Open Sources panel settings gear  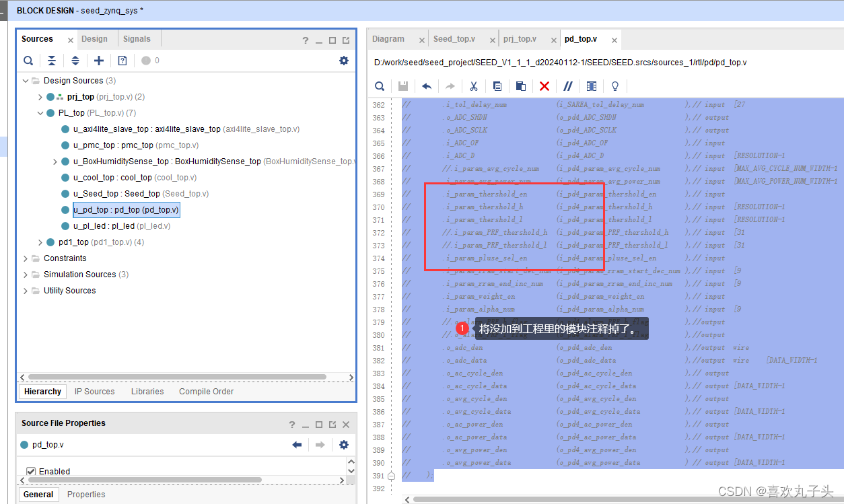344,61
